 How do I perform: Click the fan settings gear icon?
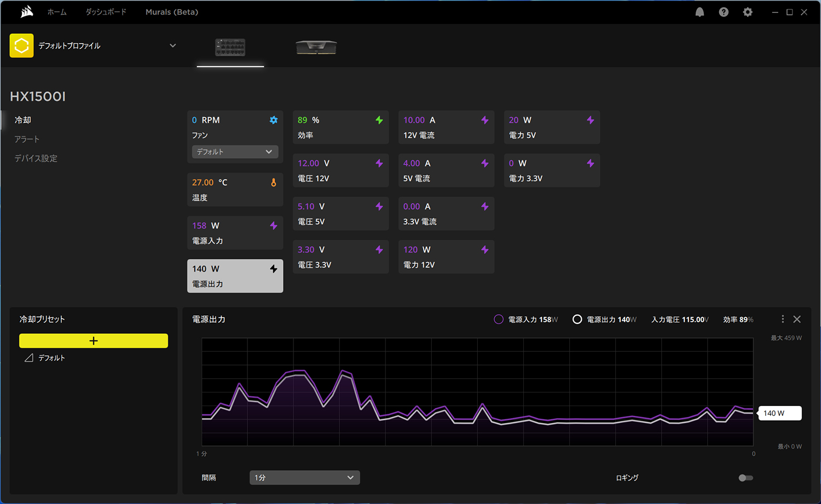click(274, 120)
